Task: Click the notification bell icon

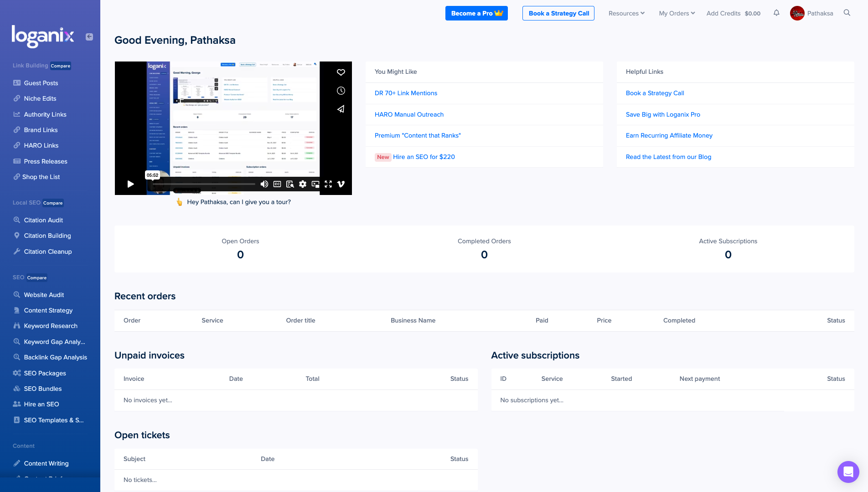Action: (776, 13)
